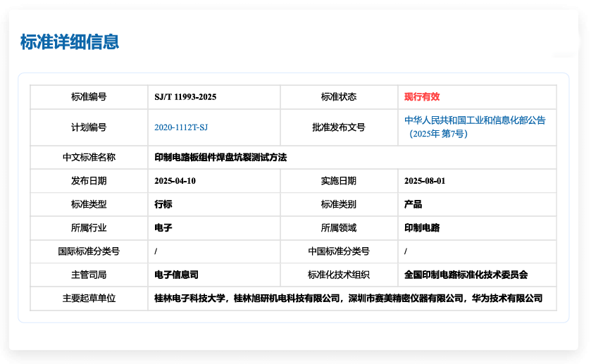Screen dimensions: 591x364
Task: Click the 行标 standard type value
Action: [163, 204]
